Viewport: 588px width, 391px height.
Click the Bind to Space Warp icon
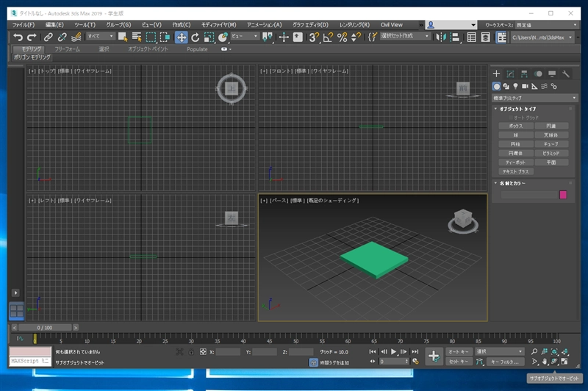76,37
